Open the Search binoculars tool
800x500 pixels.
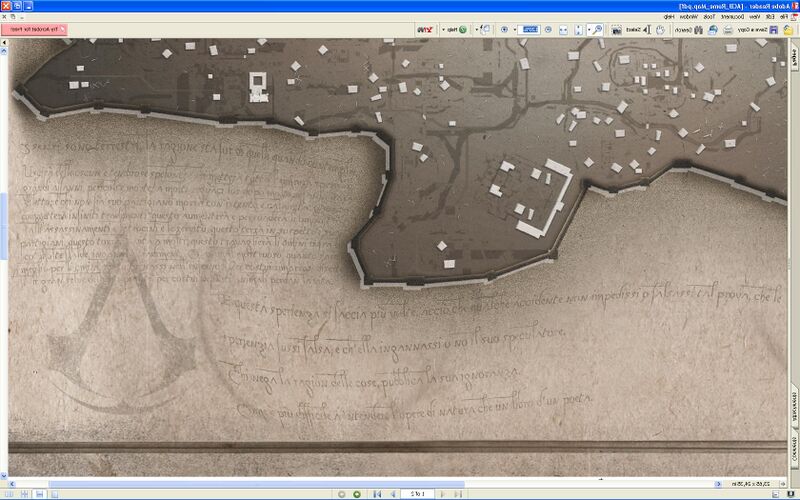point(688,30)
